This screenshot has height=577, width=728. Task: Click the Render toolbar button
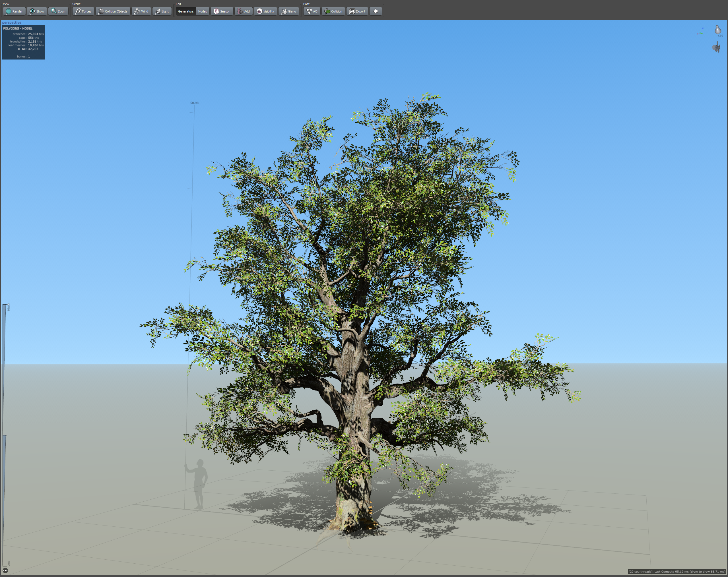14,11
